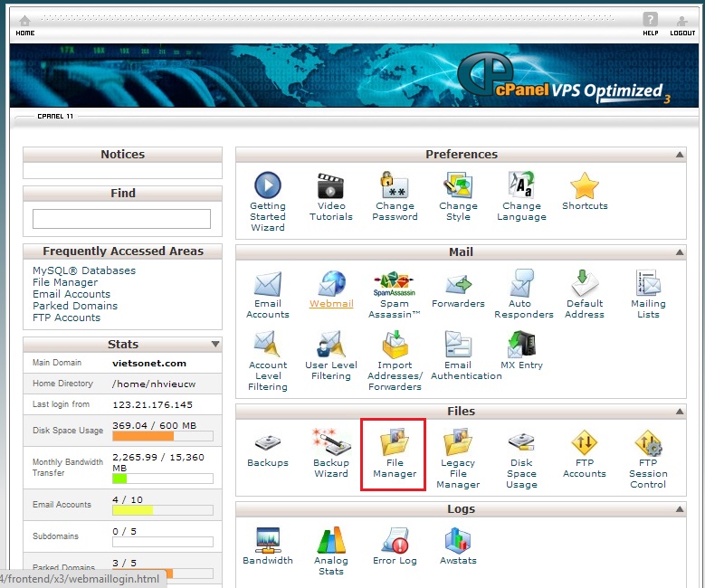Click the Disk Space Usage bar

pos(163,436)
